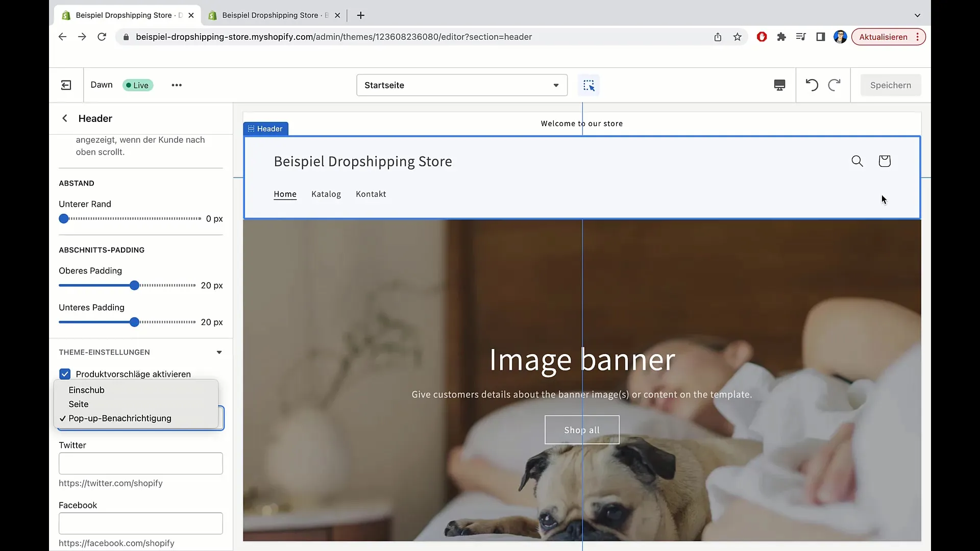Click the search icon in header preview
The image size is (980, 551).
pyautogui.click(x=857, y=161)
